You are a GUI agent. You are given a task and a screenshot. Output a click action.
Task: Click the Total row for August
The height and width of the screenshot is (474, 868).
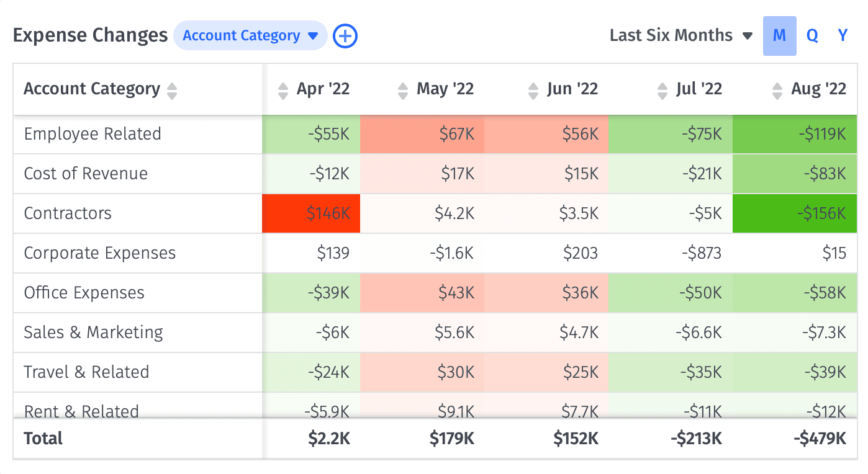click(x=818, y=439)
